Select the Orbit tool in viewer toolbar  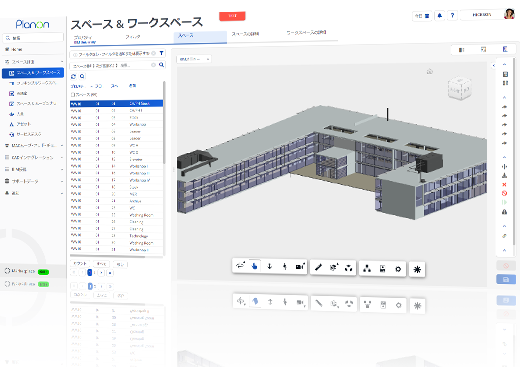click(x=240, y=267)
